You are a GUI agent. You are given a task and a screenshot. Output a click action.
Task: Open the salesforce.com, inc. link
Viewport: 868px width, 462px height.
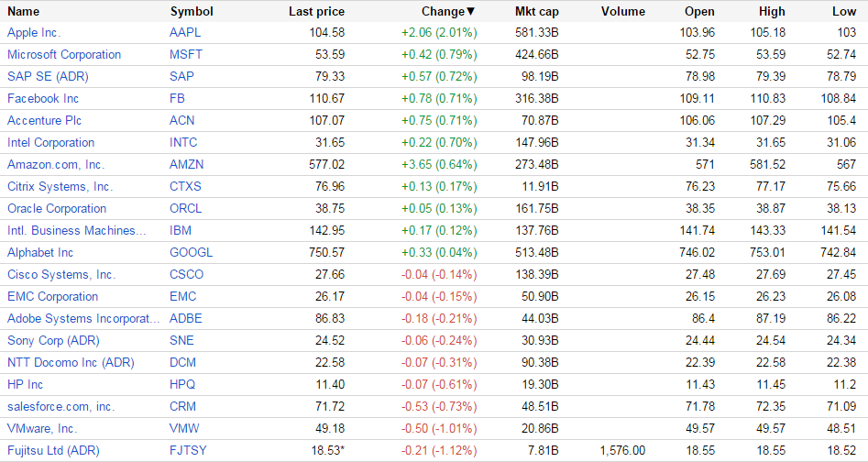pos(60,406)
